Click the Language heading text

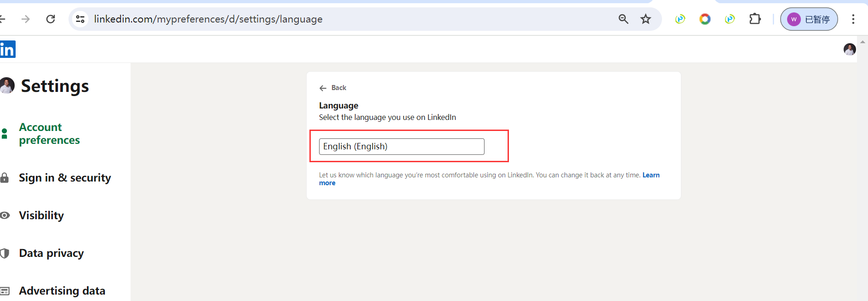(338, 105)
